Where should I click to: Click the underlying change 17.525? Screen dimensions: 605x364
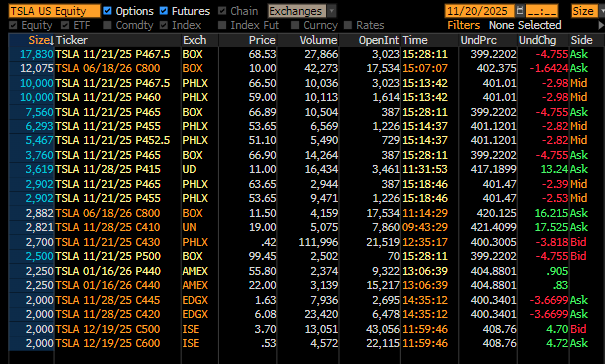tap(551, 227)
